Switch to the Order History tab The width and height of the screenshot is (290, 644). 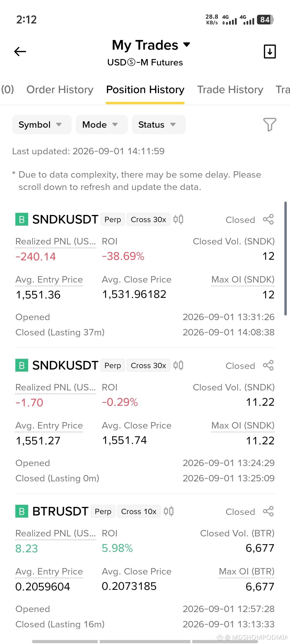pyautogui.click(x=60, y=90)
